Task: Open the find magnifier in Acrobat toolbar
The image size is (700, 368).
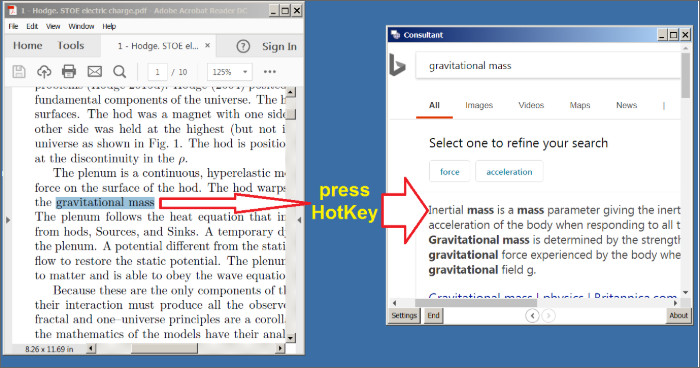Action: tap(120, 71)
